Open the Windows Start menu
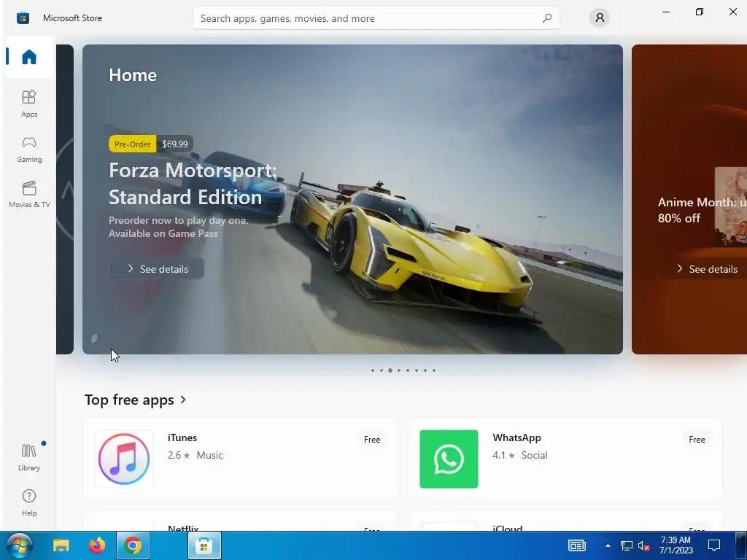This screenshot has height=560, width=747. click(x=20, y=545)
